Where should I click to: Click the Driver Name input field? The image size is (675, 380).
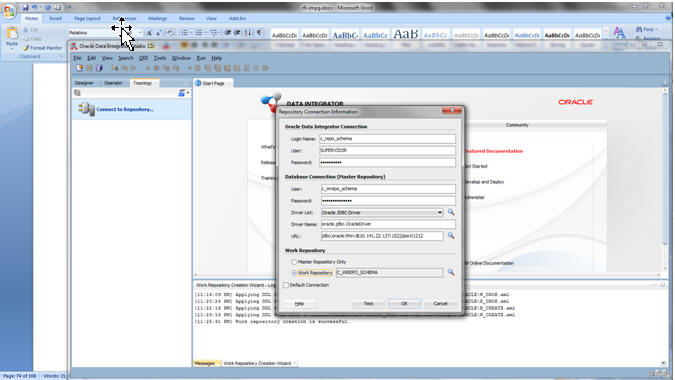[388, 224]
